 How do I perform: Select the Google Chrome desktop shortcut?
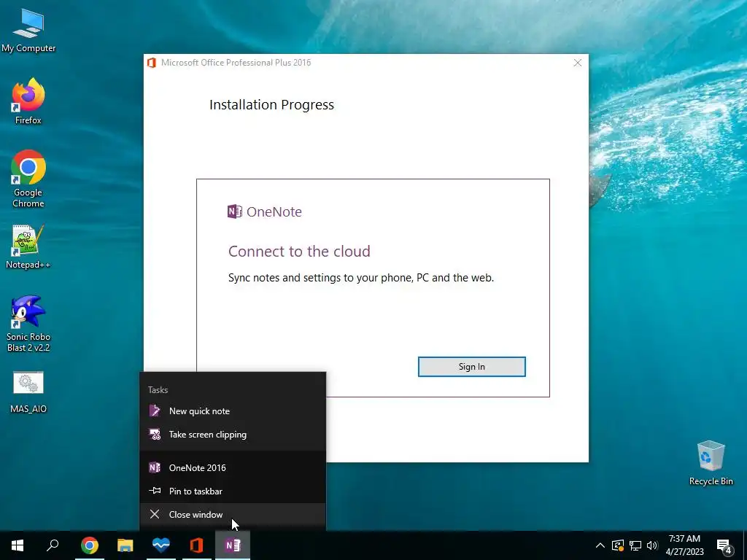[28, 179]
